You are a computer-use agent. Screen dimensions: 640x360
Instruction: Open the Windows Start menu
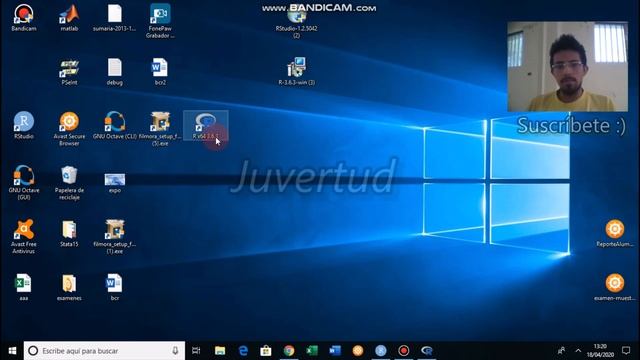click(12, 351)
